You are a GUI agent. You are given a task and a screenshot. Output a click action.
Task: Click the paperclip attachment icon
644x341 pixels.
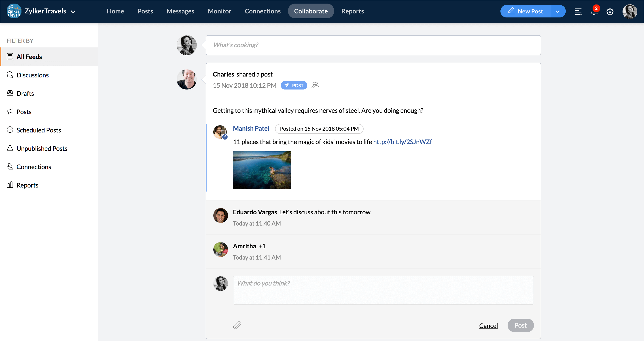pyautogui.click(x=237, y=325)
